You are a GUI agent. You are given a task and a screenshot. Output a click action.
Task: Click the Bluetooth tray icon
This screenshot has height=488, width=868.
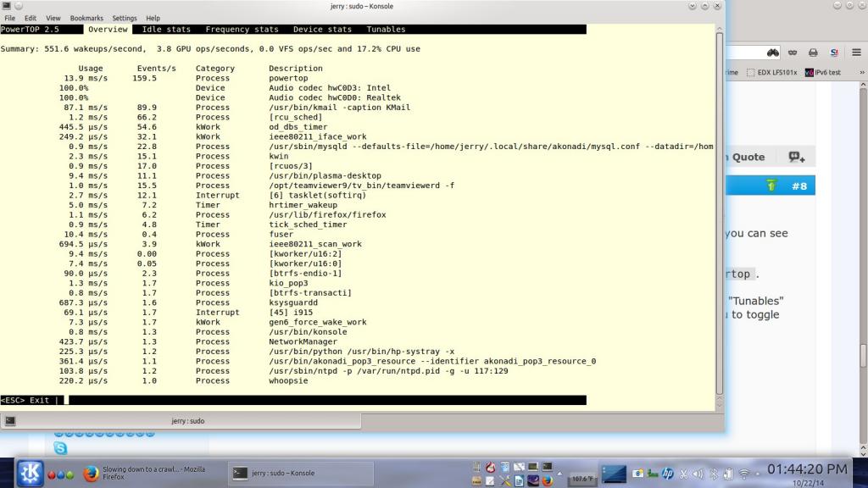tap(714, 474)
